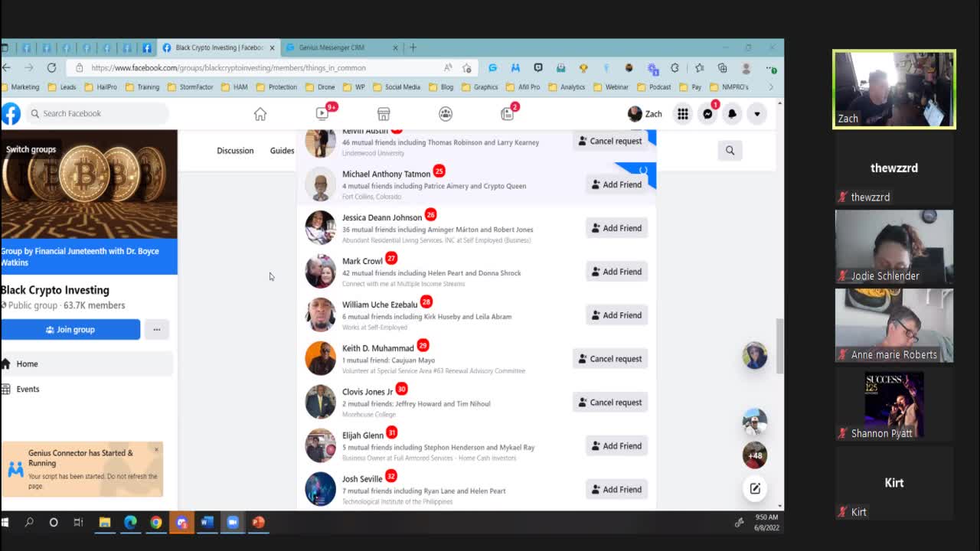
Task: Add Friend for Josh Seville
Action: click(x=616, y=490)
